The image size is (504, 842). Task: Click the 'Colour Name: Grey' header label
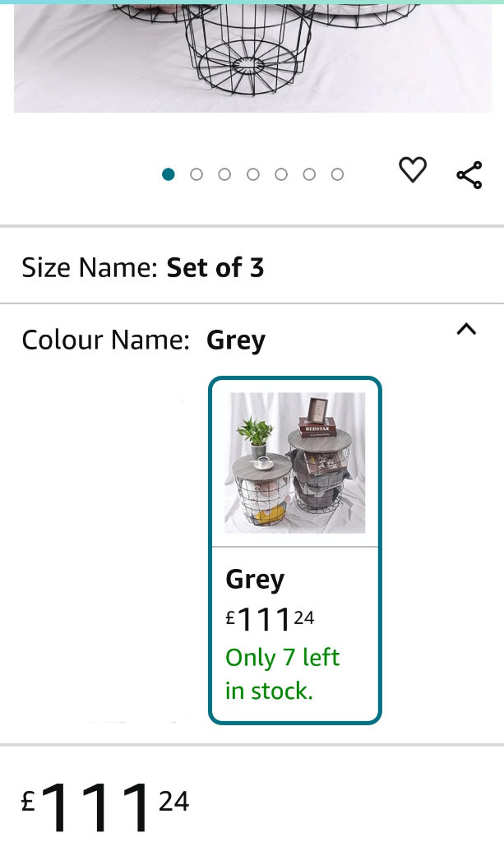pyautogui.click(x=105, y=340)
